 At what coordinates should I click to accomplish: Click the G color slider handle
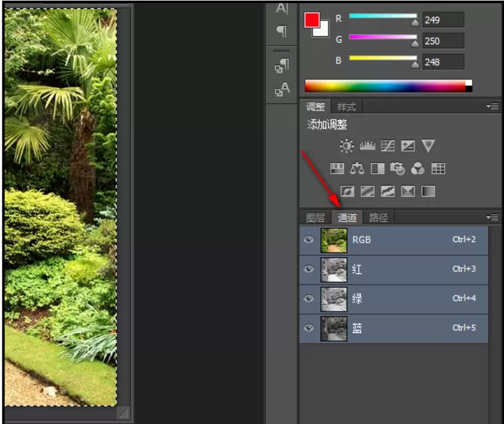pos(415,44)
